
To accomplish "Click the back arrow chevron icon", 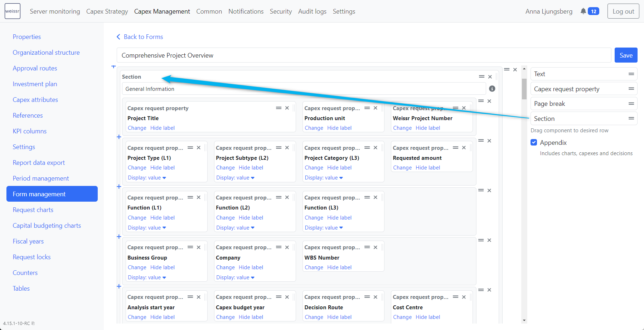I will pyautogui.click(x=118, y=37).
